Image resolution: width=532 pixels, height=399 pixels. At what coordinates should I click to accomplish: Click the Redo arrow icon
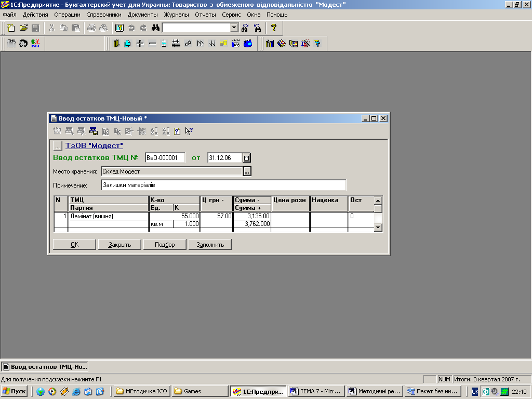[x=143, y=28]
